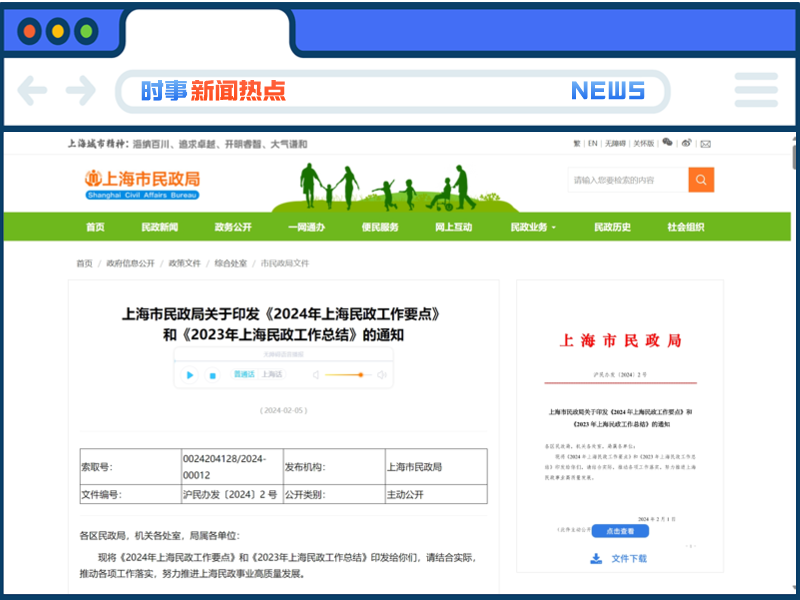The image size is (800, 600).
Task: Click the Shanghai Civil Affairs Bureau logo
Action: (140, 180)
